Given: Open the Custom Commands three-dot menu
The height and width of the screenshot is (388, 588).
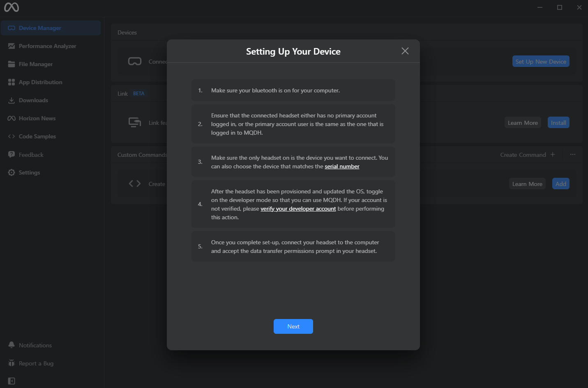Looking at the screenshot, I should (x=573, y=154).
